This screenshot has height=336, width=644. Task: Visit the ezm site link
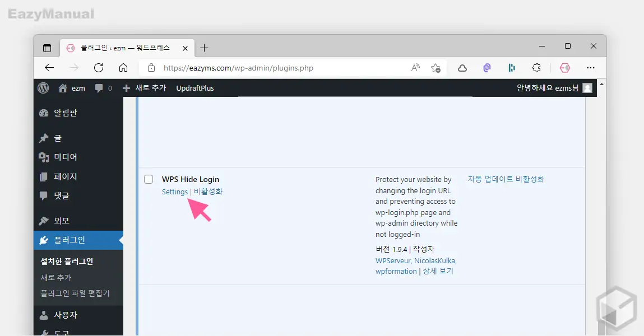pos(72,88)
